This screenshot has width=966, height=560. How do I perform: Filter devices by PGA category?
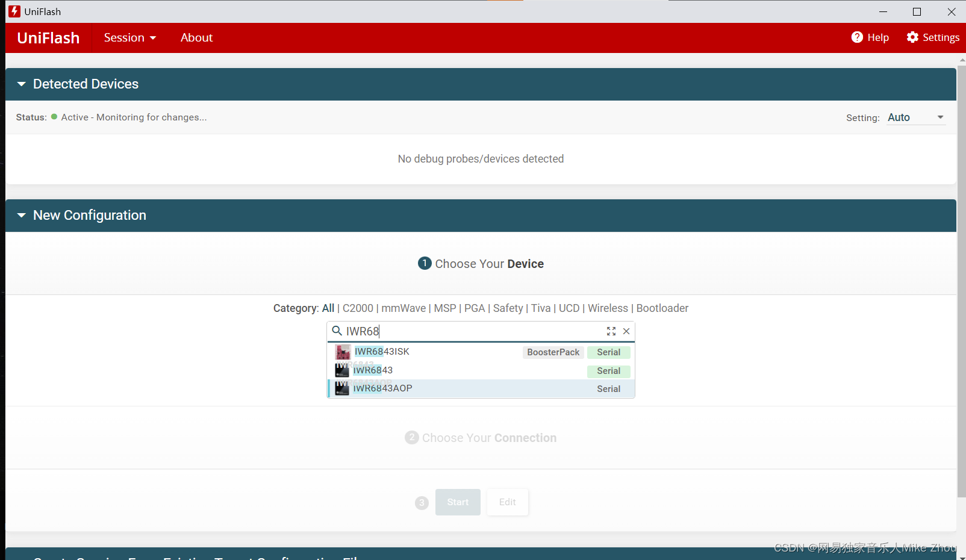475,308
